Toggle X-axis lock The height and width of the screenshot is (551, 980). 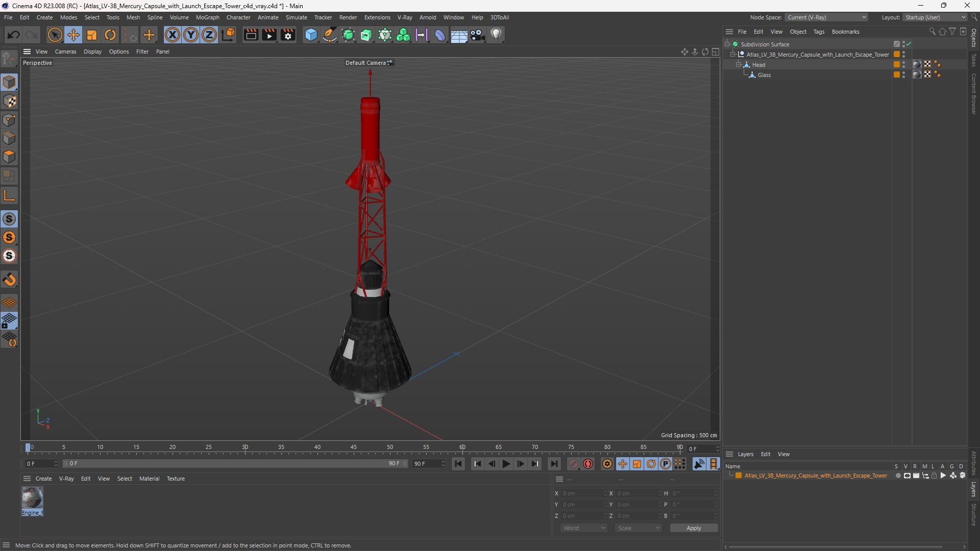(x=173, y=35)
